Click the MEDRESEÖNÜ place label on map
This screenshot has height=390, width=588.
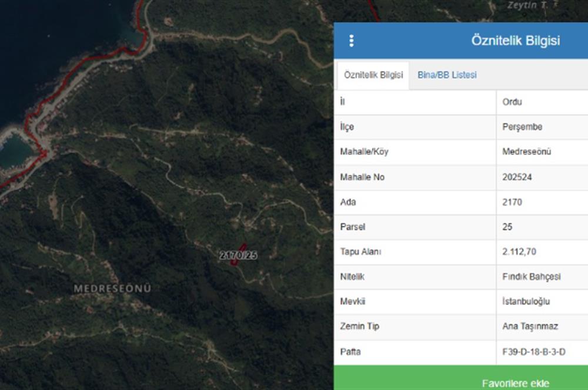pyautogui.click(x=112, y=288)
